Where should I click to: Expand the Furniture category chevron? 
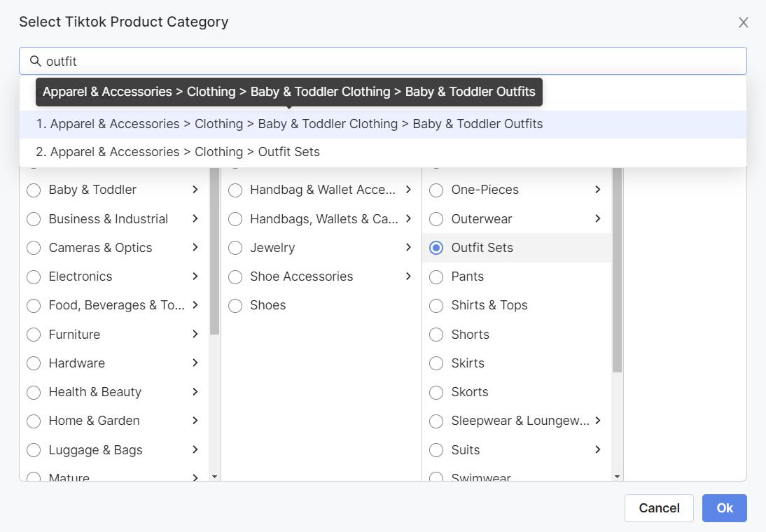[x=195, y=334]
